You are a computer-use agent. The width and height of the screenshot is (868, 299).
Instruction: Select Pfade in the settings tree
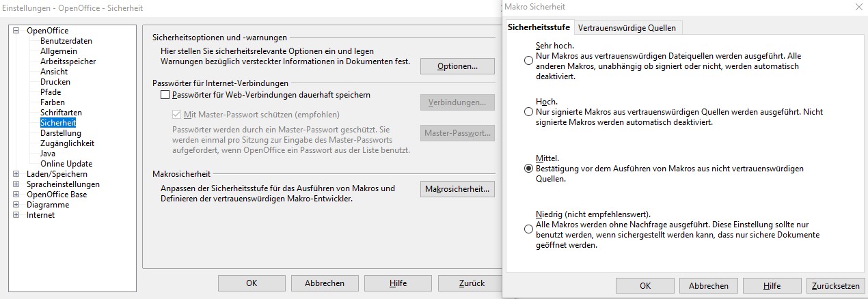pyautogui.click(x=51, y=92)
